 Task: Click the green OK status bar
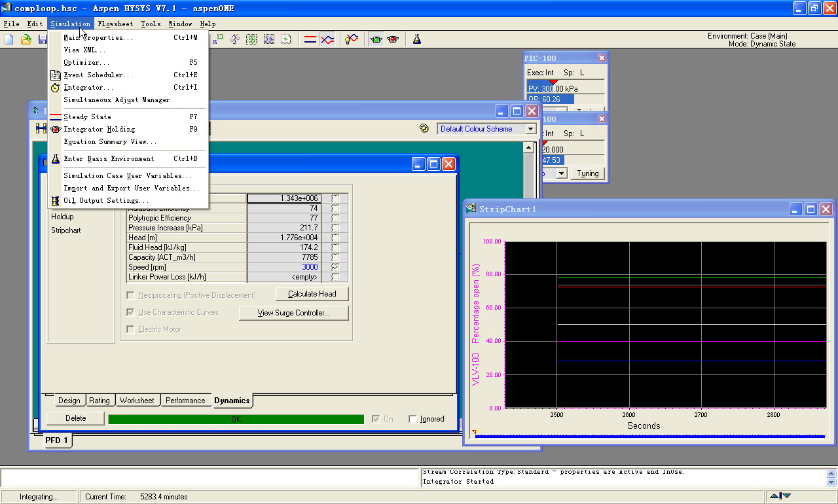pyautogui.click(x=236, y=419)
